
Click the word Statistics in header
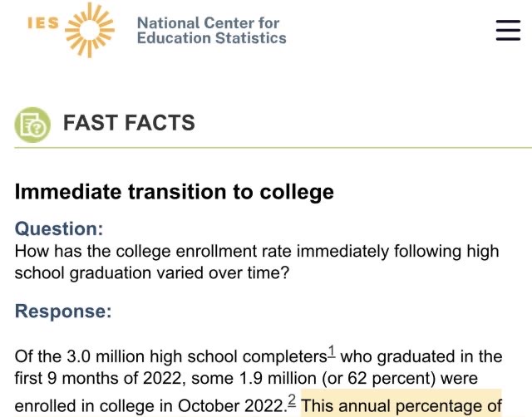point(251,38)
